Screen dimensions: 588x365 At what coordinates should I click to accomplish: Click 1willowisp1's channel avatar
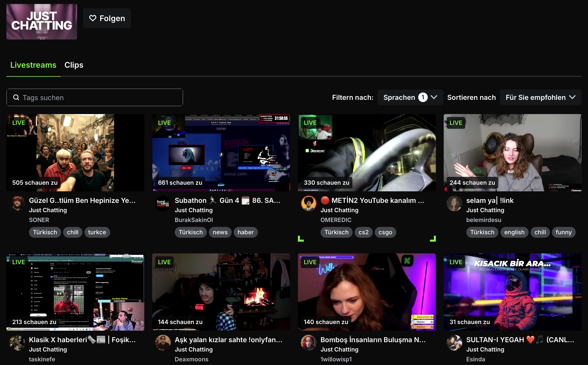coord(309,343)
